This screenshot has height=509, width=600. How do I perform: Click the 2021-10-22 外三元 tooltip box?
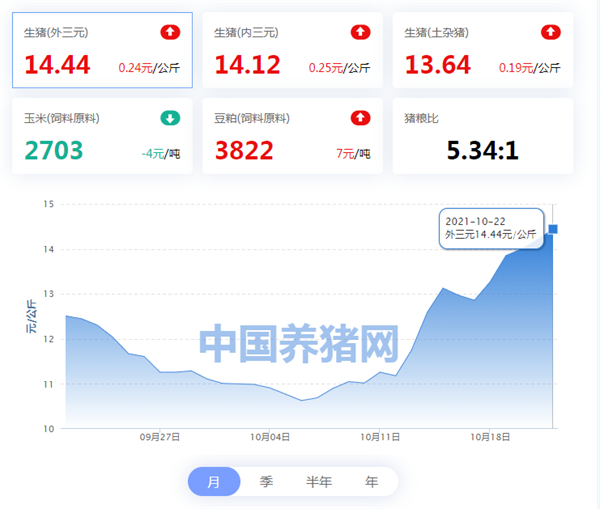pyautogui.click(x=491, y=228)
